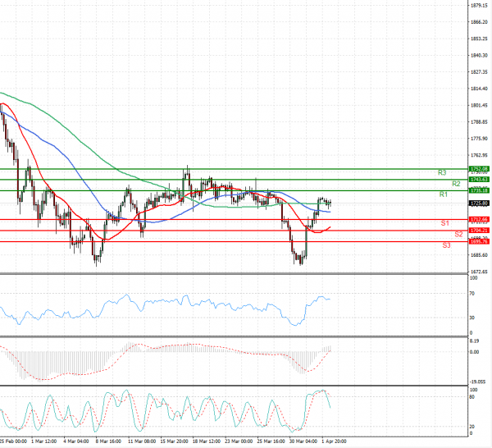Image resolution: width=492 pixels, height=448 pixels.
Task: Click the 8.19 value on MACD axis
Action: coord(475,341)
